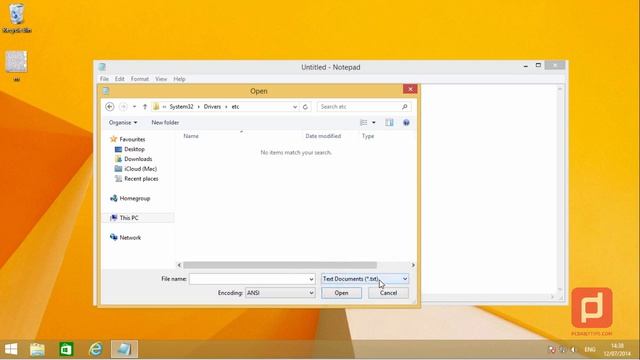The width and height of the screenshot is (640, 360).
Task: Open File Explorer from the taskbar
Action: (37, 349)
